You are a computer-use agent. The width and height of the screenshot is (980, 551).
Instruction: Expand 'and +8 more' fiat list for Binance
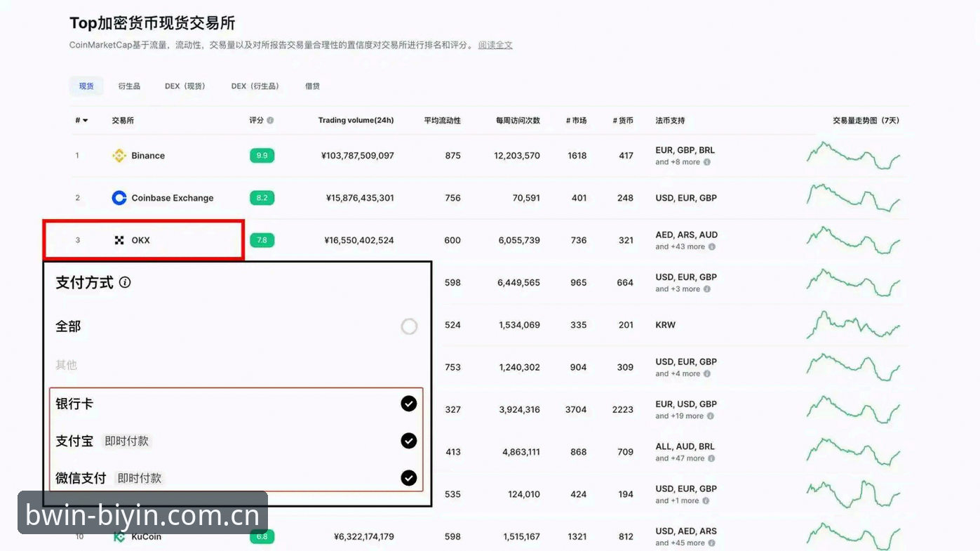(678, 162)
